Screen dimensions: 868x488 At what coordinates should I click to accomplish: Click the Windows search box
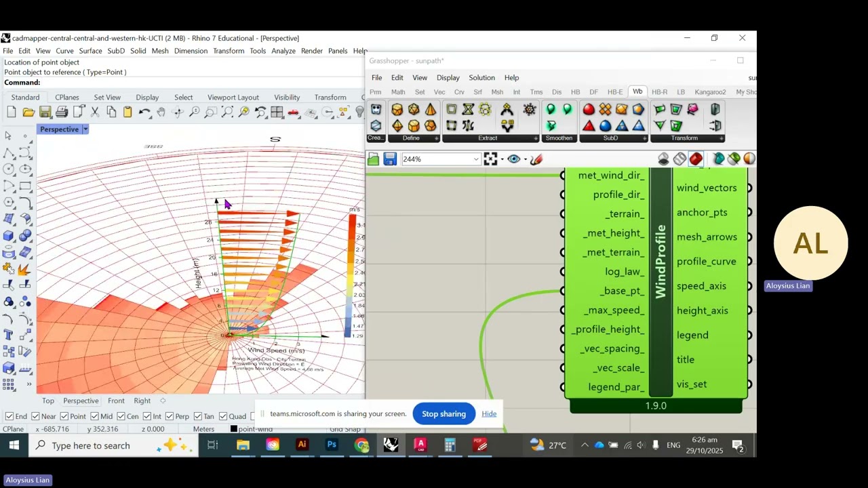[x=113, y=445]
